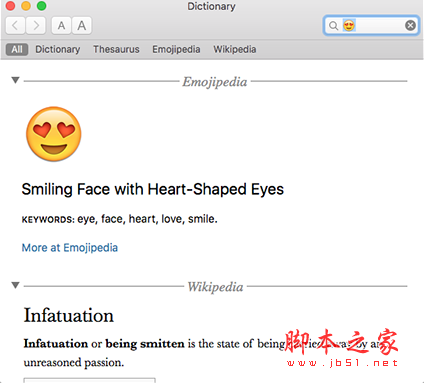Open the More at Emojipedia link
The width and height of the screenshot is (424, 383).
pos(70,248)
